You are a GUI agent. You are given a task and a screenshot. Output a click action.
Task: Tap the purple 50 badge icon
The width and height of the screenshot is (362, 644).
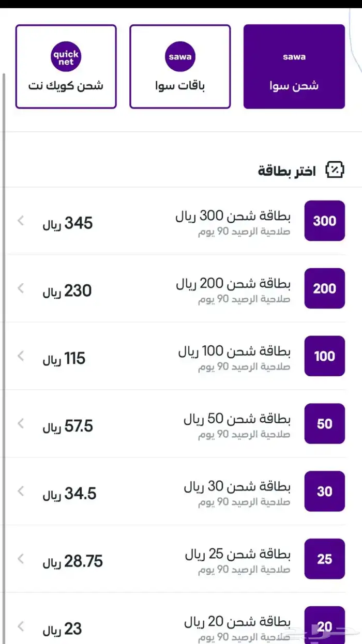pyautogui.click(x=324, y=424)
